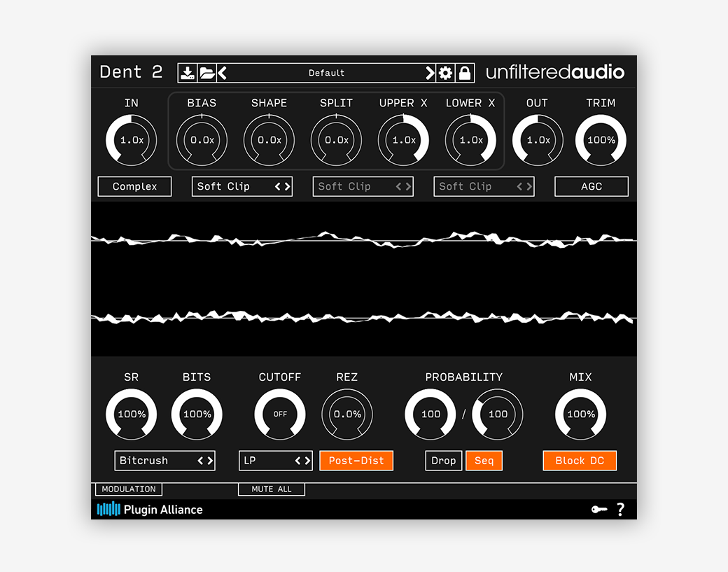Toggle the Complex mode button

(x=134, y=187)
